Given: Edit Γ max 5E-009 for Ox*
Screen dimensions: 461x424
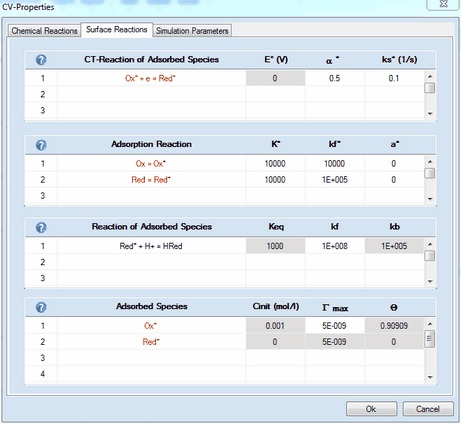Looking at the screenshot, I should click(335, 326).
